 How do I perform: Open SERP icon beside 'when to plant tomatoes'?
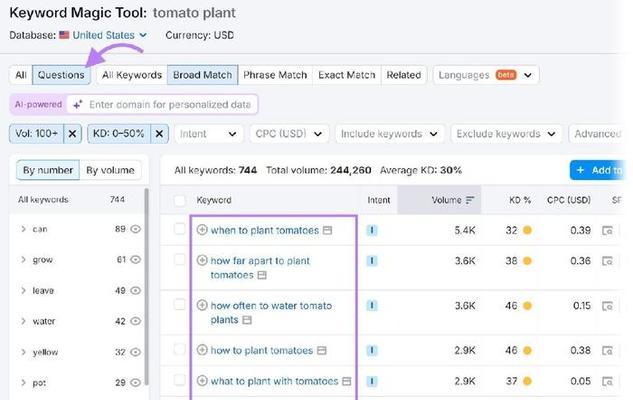(x=327, y=230)
